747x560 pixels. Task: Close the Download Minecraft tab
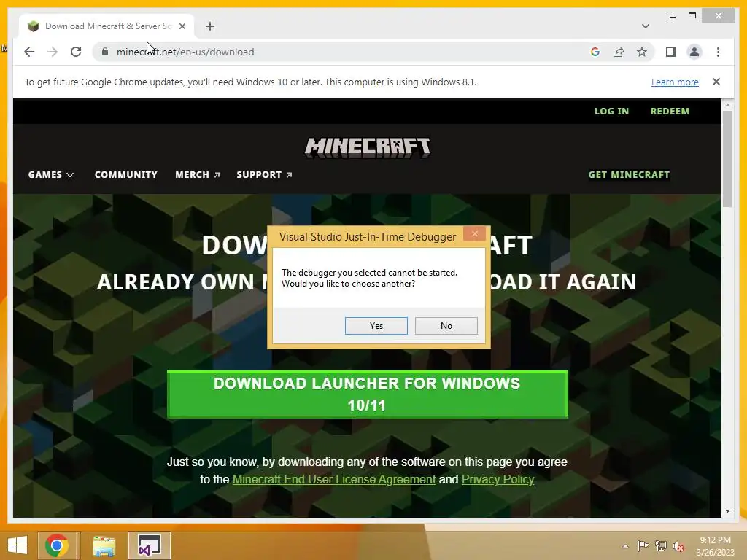point(182,26)
